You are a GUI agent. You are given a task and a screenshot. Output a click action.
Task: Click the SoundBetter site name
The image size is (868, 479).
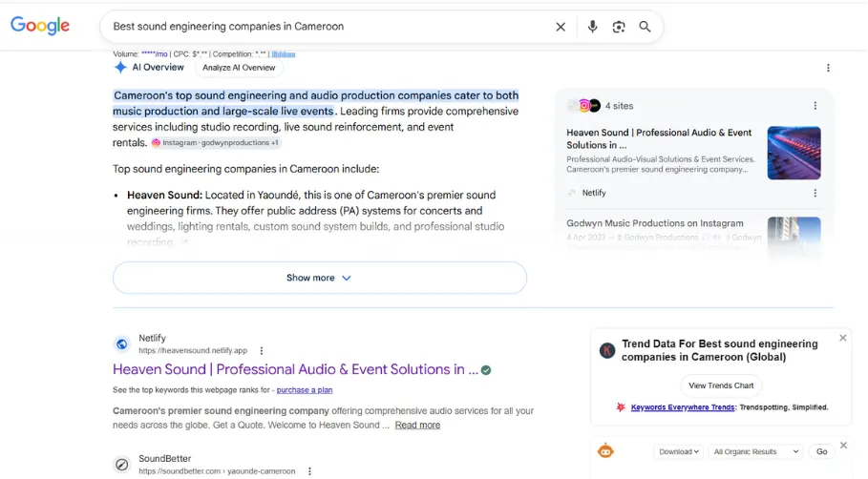(164, 459)
